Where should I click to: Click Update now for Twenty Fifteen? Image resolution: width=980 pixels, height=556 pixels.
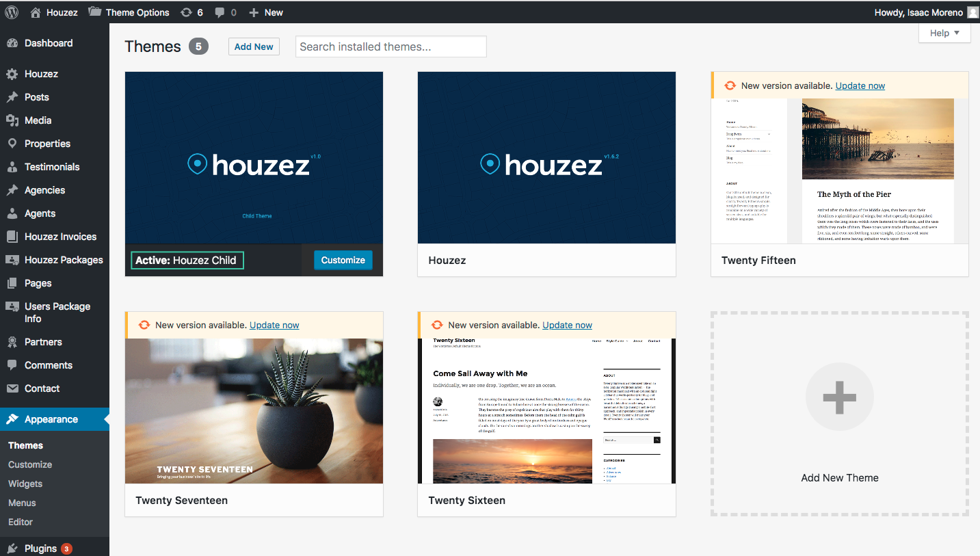860,85
